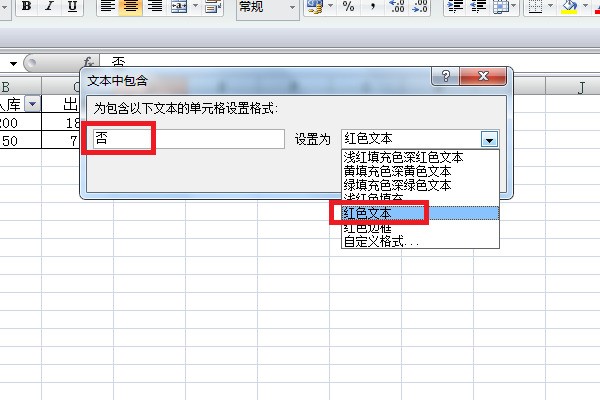Click the cell borders icon

tap(535, 6)
